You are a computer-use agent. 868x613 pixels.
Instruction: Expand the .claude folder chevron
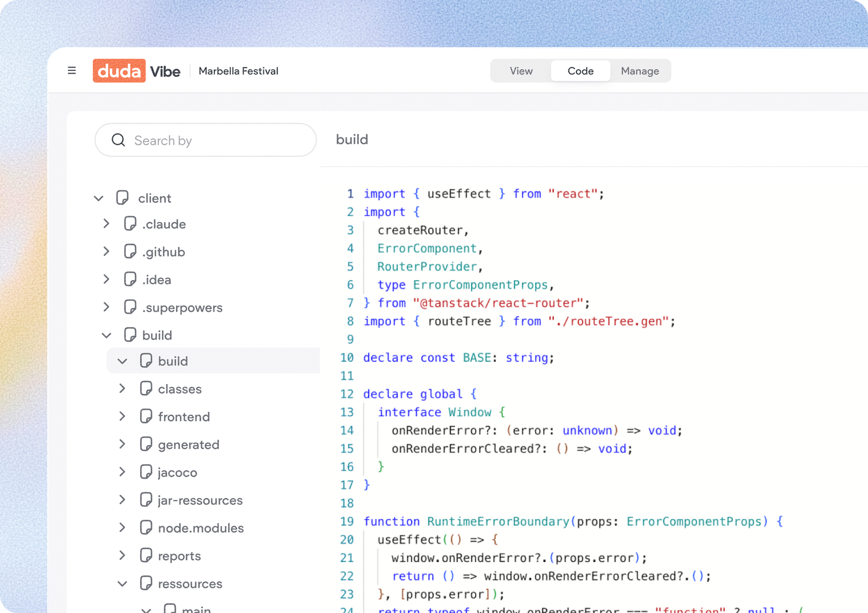[106, 223]
